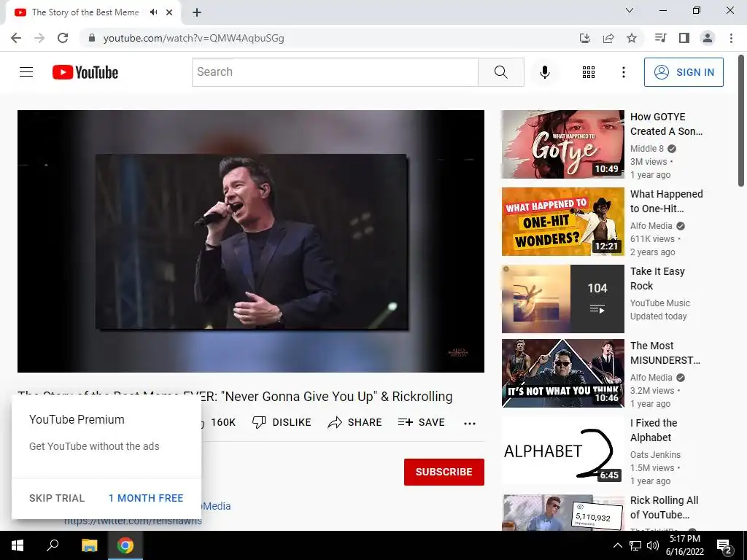Install YouTube app via address bar icon
747x560 pixels.
click(x=584, y=38)
